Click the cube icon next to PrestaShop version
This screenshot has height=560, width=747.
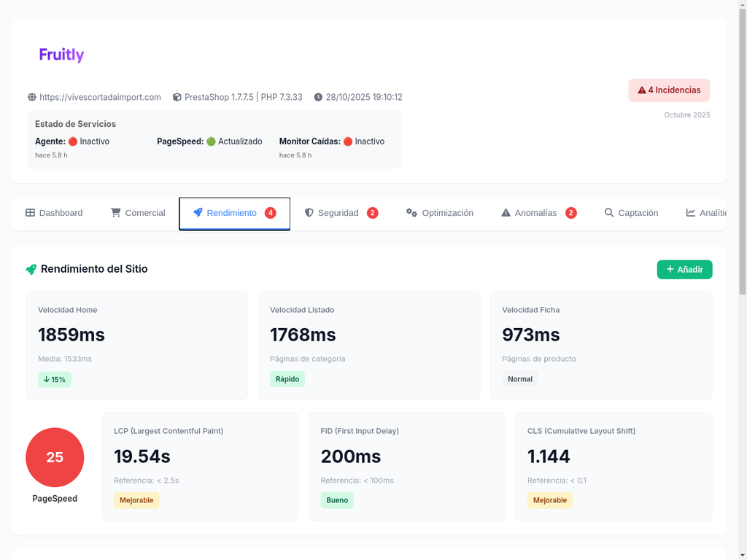(177, 97)
